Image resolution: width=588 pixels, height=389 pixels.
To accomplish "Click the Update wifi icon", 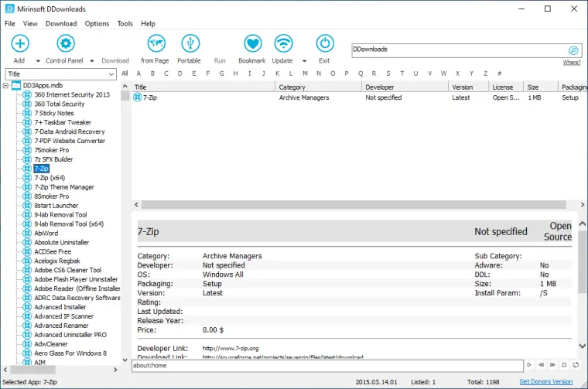I will 283,43.
